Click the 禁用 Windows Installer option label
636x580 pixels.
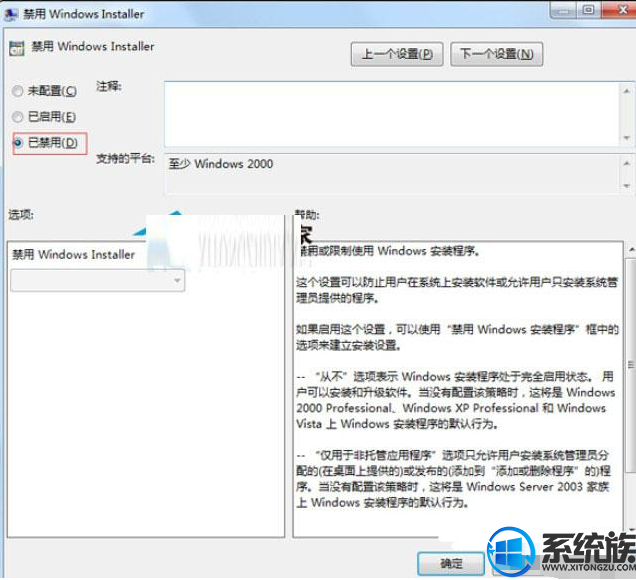(x=73, y=255)
